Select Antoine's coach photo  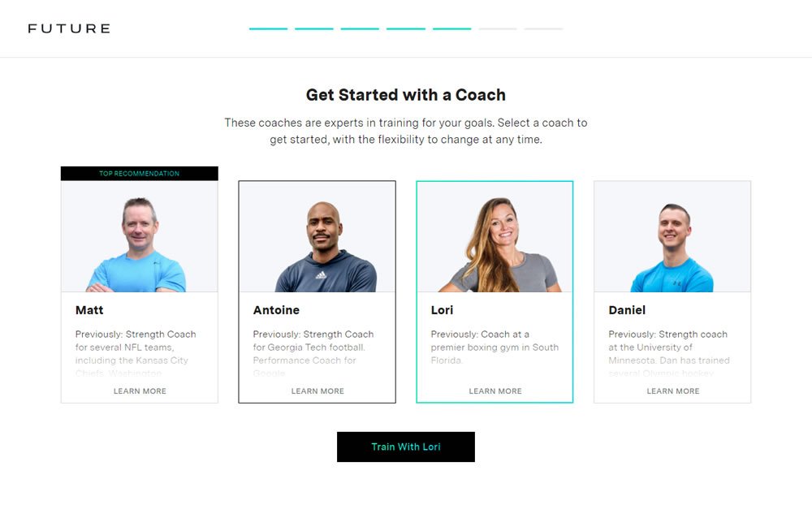click(x=317, y=237)
